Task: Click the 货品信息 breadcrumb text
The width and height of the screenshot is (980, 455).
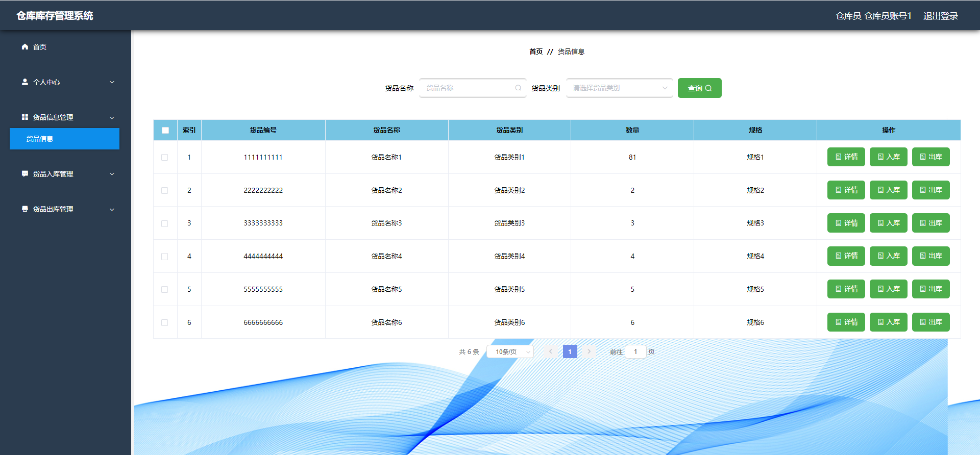Action: click(571, 52)
